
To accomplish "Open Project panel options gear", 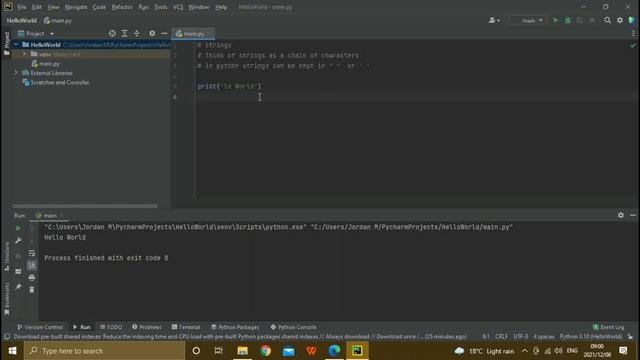I will point(152,33).
